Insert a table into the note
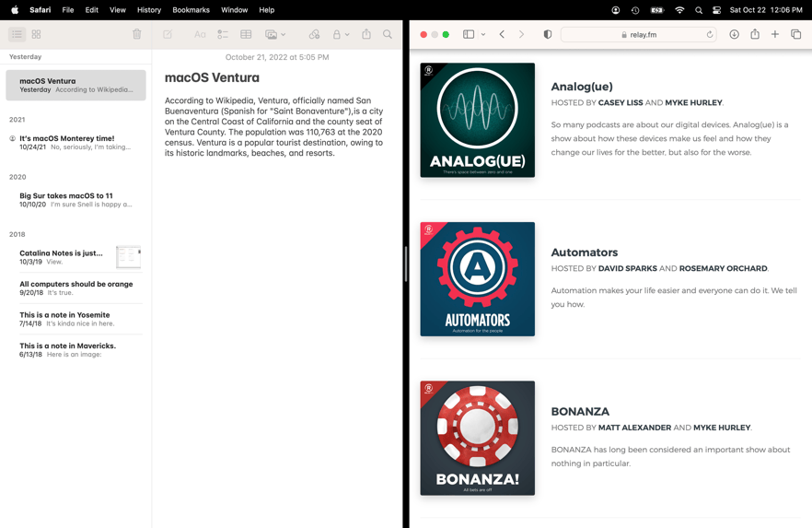The width and height of the screenshot is (812, 528). [x=246, y=34]
